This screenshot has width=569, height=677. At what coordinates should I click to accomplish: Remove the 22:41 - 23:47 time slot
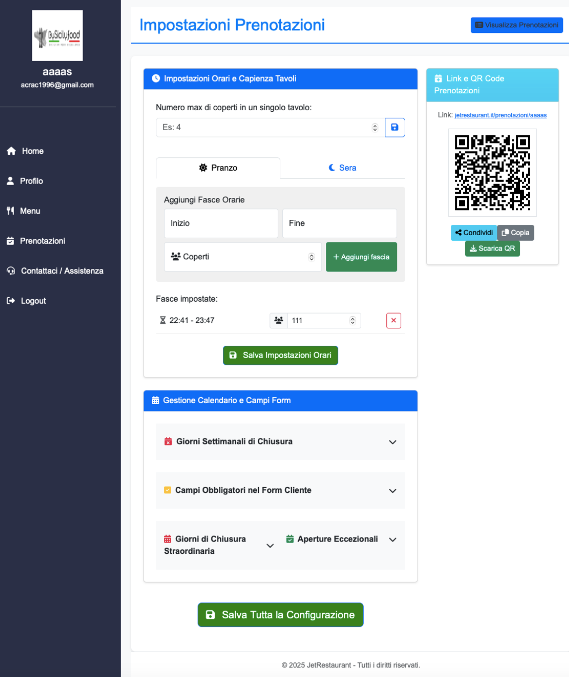tap(393, 320)
